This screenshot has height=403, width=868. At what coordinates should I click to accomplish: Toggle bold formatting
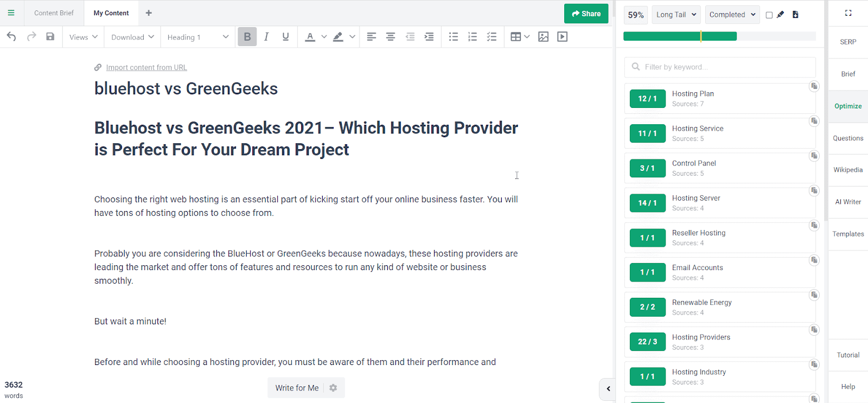point(247,37)
